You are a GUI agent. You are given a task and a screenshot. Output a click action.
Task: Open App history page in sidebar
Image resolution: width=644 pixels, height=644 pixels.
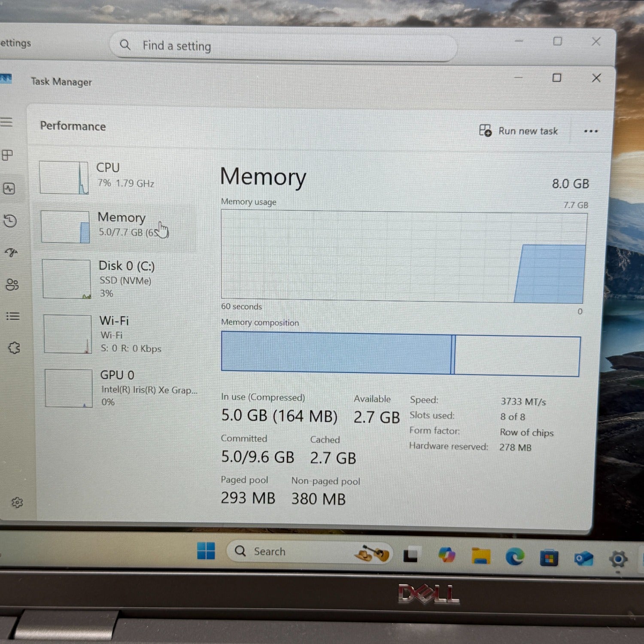[x=10, y=221]
